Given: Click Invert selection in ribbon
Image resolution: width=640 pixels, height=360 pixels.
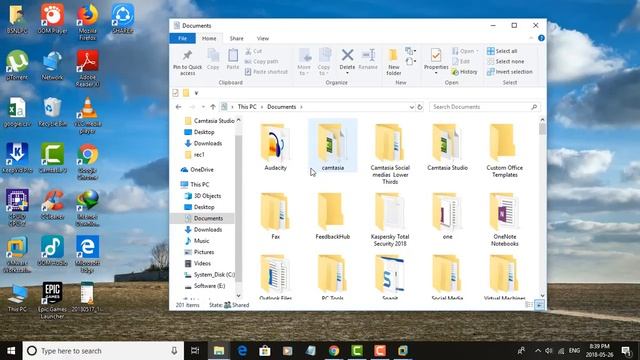Looking at the screenshot, I should coord(509,72).
